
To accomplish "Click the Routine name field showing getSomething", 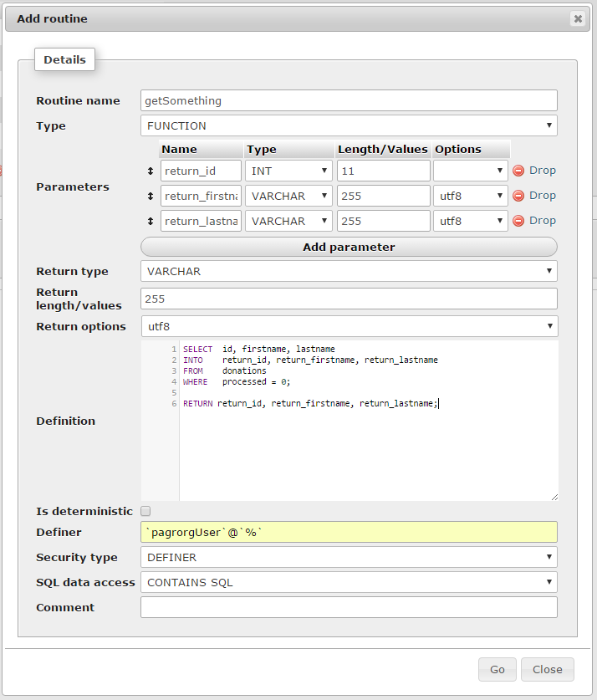I will coord(349,100).
